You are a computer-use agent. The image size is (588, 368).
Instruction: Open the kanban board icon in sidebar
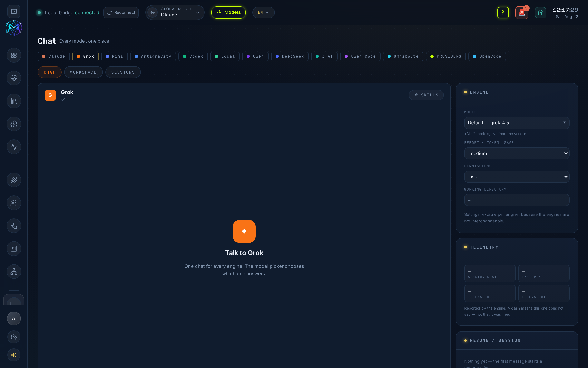point(14,248)
